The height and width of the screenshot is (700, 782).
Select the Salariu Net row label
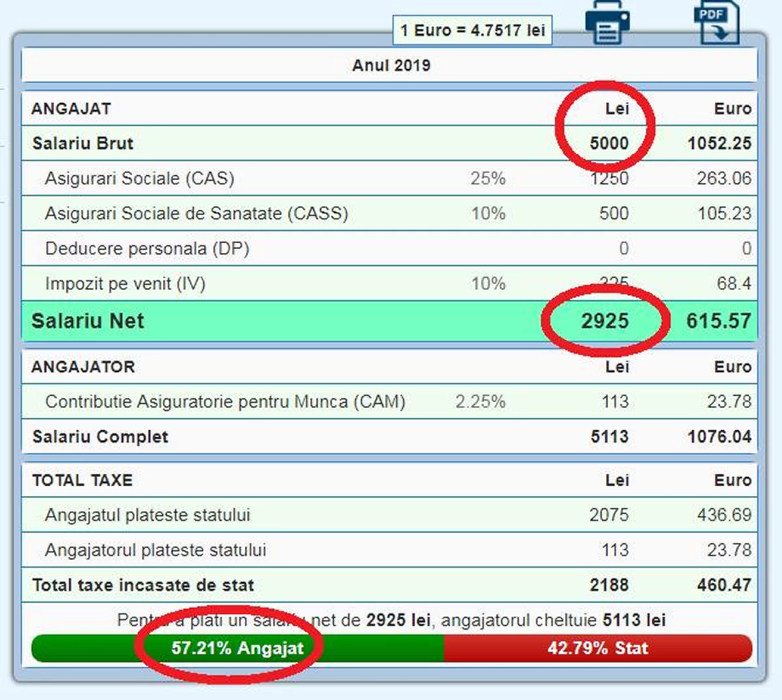coord(88,321)
